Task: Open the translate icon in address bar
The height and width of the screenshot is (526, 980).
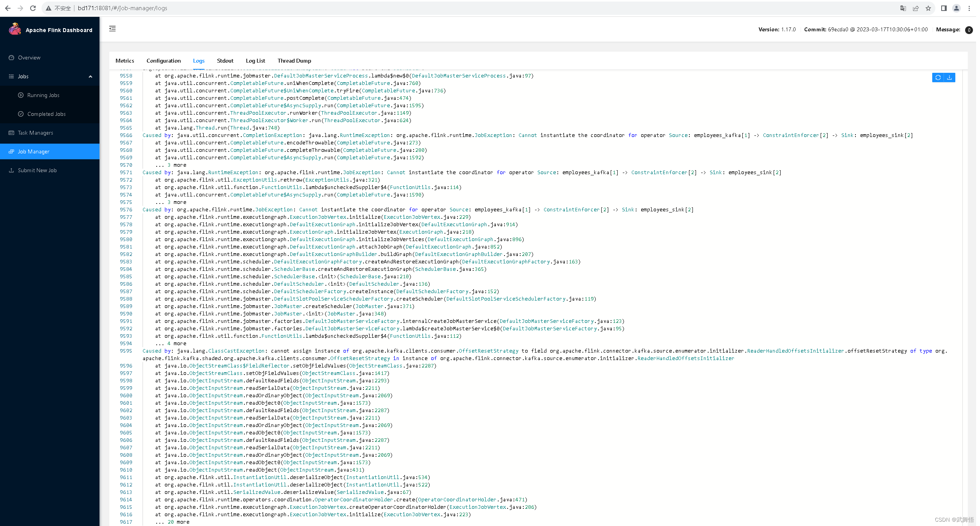Action: [903, 8]
